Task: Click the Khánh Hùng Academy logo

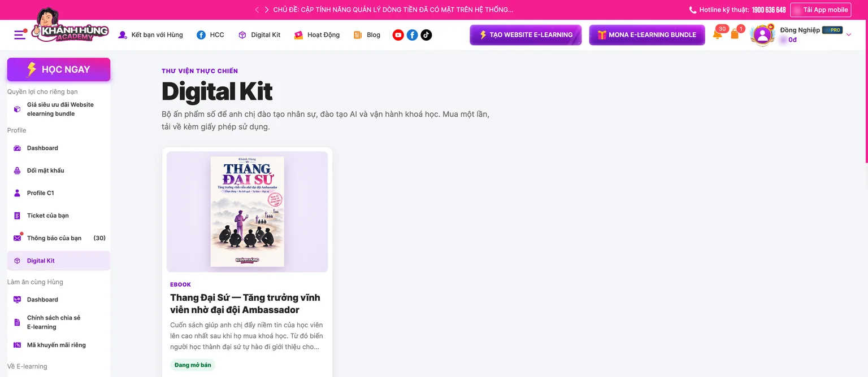Action: (x=70, y=26)
